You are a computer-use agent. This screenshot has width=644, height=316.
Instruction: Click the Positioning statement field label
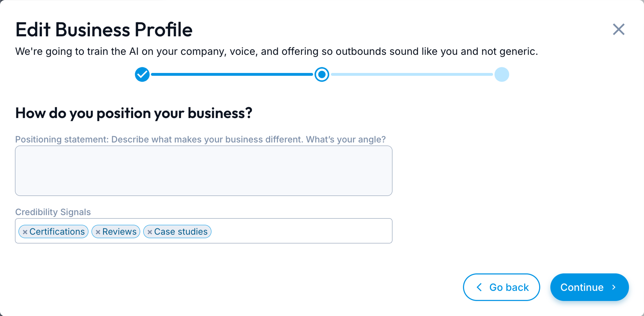[200, 139]
